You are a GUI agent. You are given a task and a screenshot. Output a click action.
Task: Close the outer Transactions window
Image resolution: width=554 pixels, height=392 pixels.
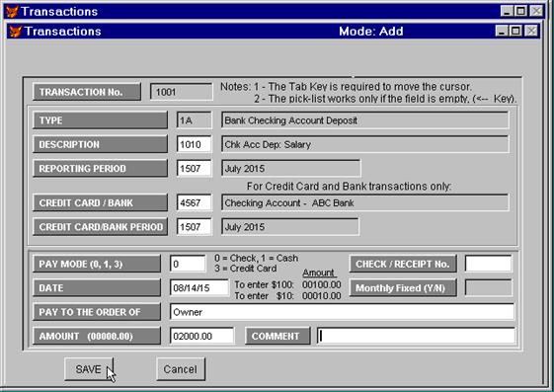pyautogui.click(x=536, y=11)
